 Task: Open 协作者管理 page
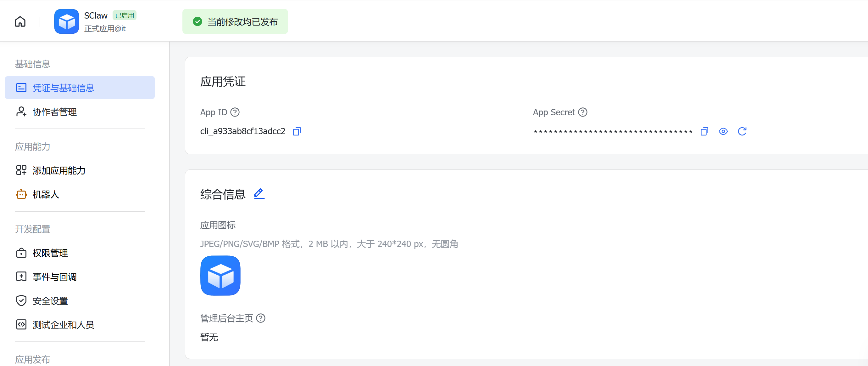(55, 112)
